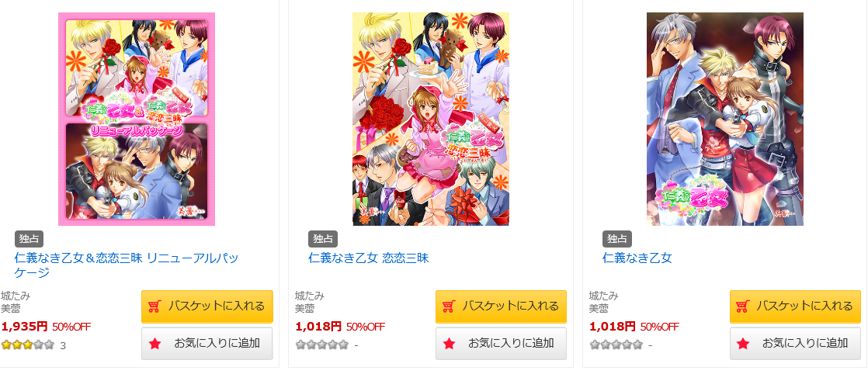Open dark 仁義なき乙女 cover thumbnail
The image size is (868, 374).
click(x=724, y=119)
